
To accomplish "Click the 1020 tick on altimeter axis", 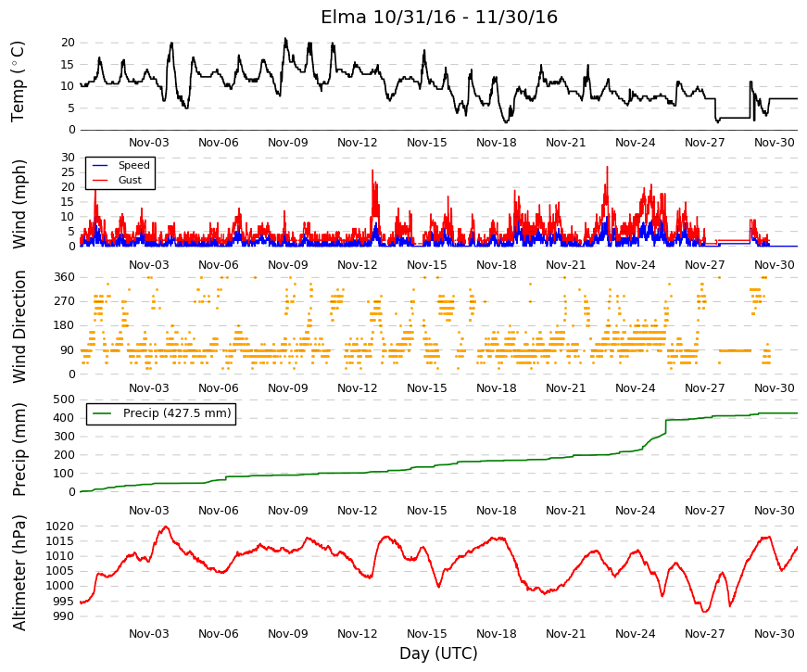I will click(x=59, y=526).
